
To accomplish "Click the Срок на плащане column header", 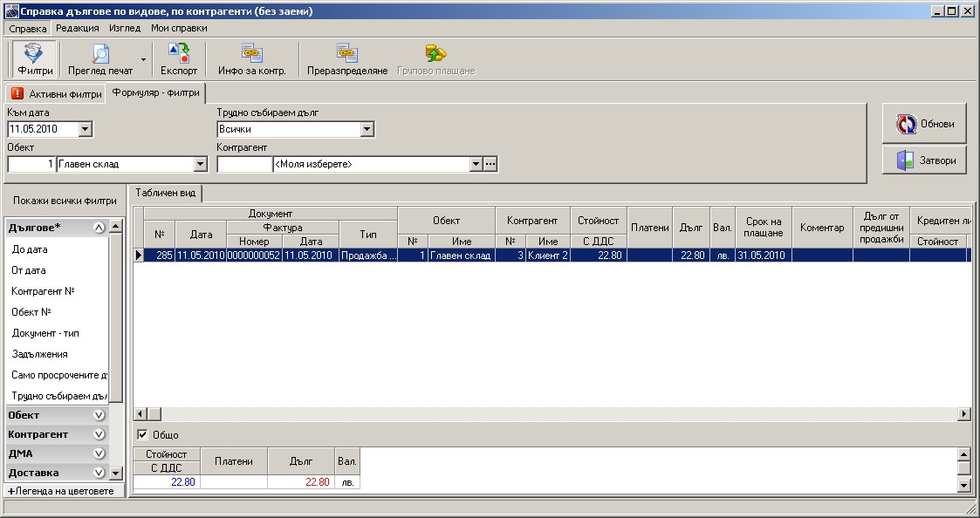I will 764,228.
